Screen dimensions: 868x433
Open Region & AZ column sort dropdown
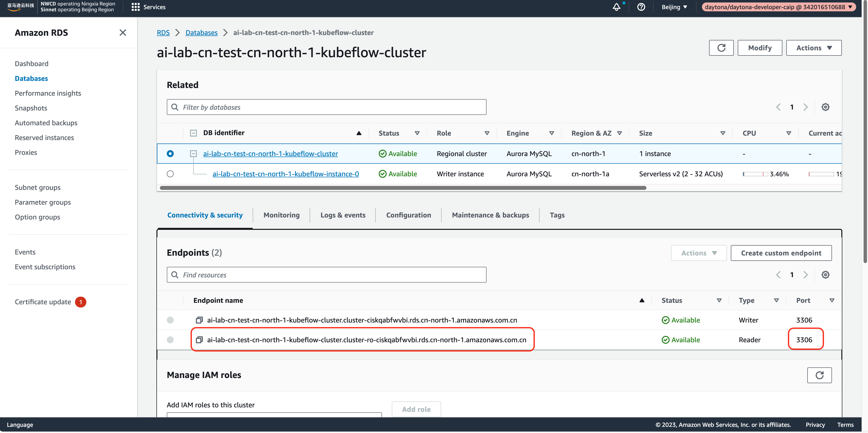point(620,133)
